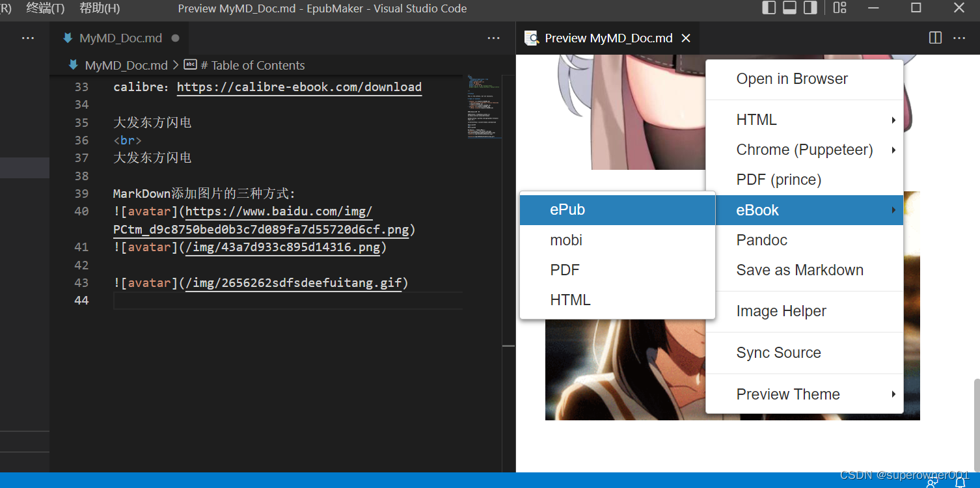980x488 pixels.
Task: Select the MyMD_Doc.md breadcrumb
Action: click(126, 65)
